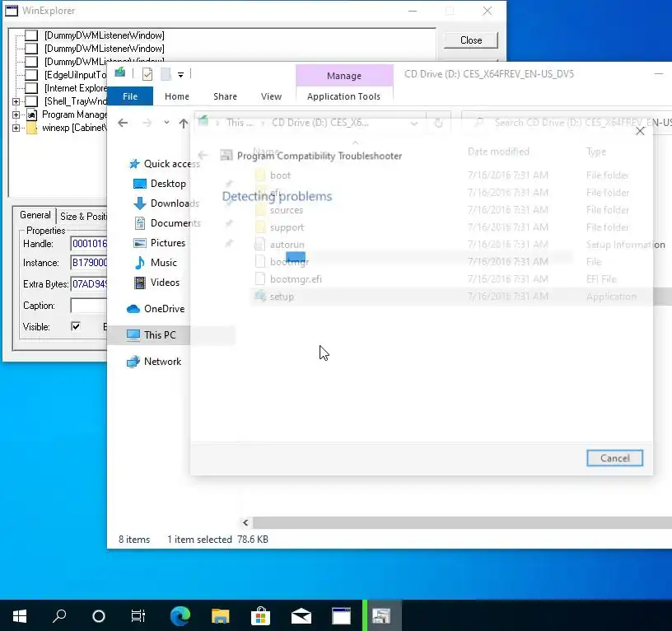Click the New folder quick access icon
This screenshot has height=631, width=672.
166,74
